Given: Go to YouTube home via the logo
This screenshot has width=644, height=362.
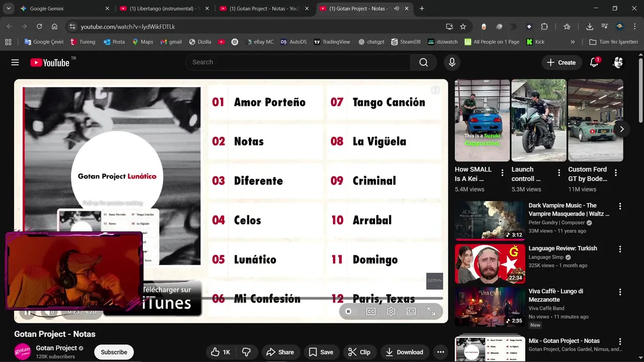Looking at the screenshot, I should pos(50,62).
